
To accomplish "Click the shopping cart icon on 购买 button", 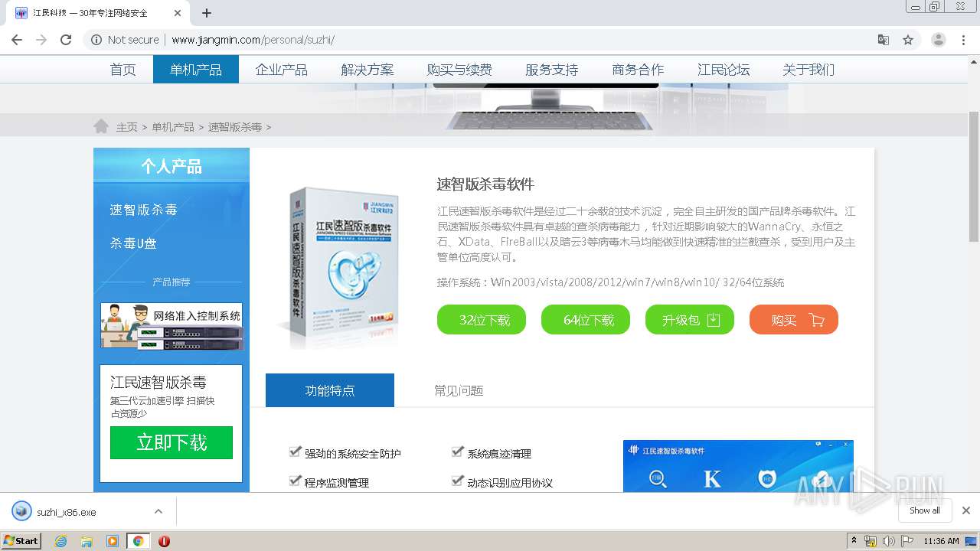I will [x=816, y=320].
